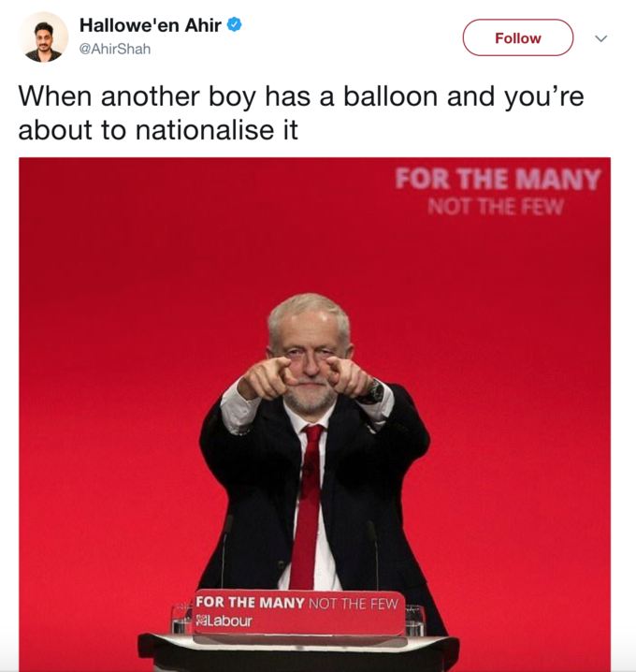Click the Labour wordmark on the podium
636x672 pixels.
point(229,621)
